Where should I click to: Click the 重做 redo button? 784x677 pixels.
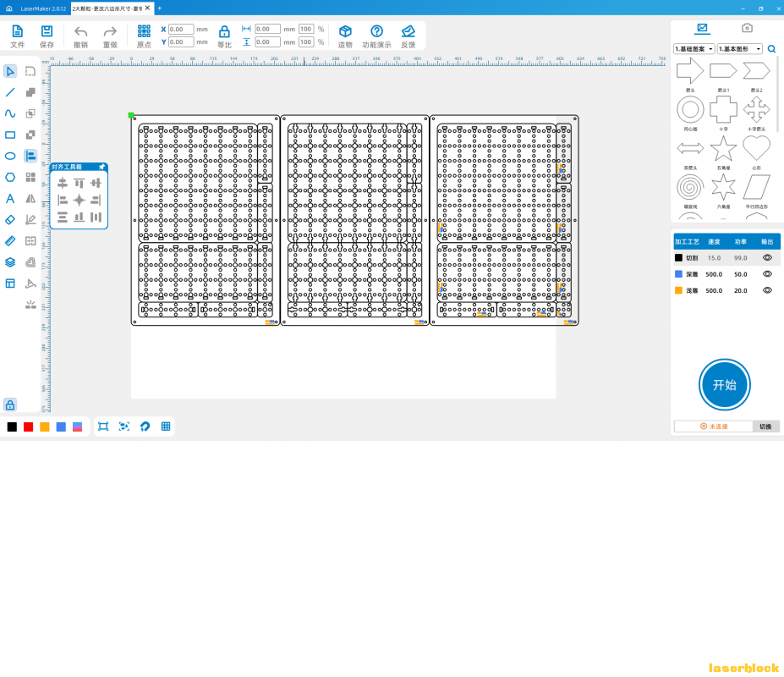click(x=110, y=36)
